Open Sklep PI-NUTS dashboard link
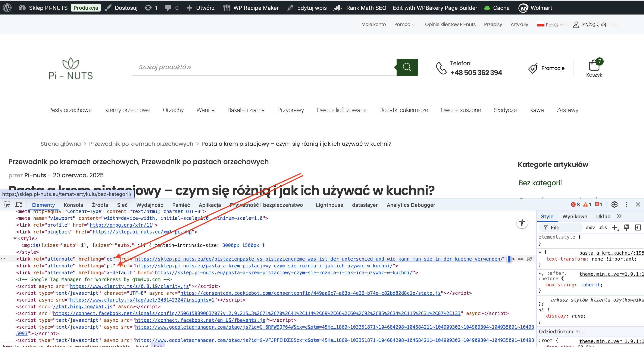Image resolution: width=644 pixels, height=347 pixels. 43,8
